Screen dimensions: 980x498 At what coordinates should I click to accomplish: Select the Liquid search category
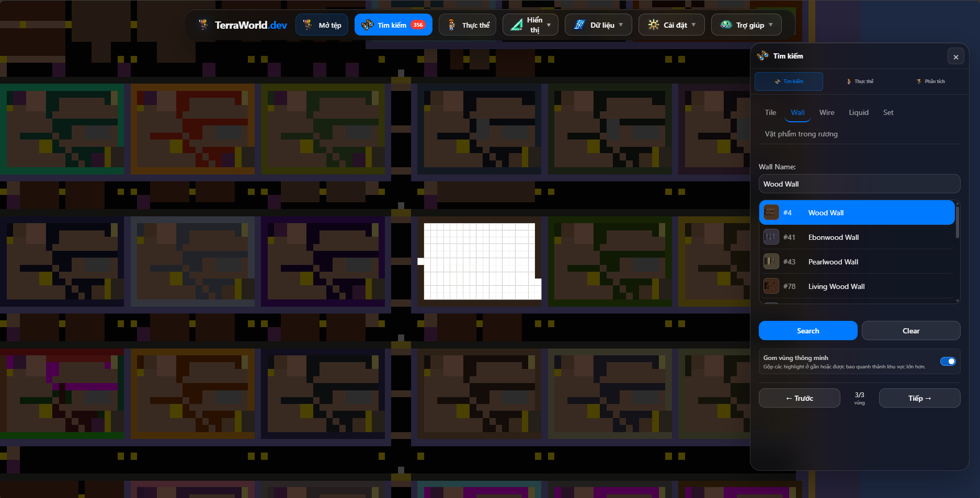[859, 112]
